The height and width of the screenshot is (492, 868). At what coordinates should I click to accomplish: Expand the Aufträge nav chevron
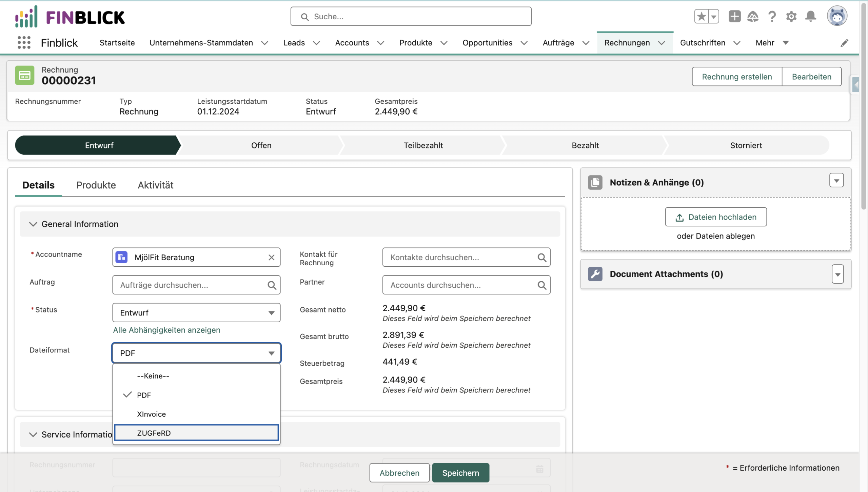click(586, 43)
